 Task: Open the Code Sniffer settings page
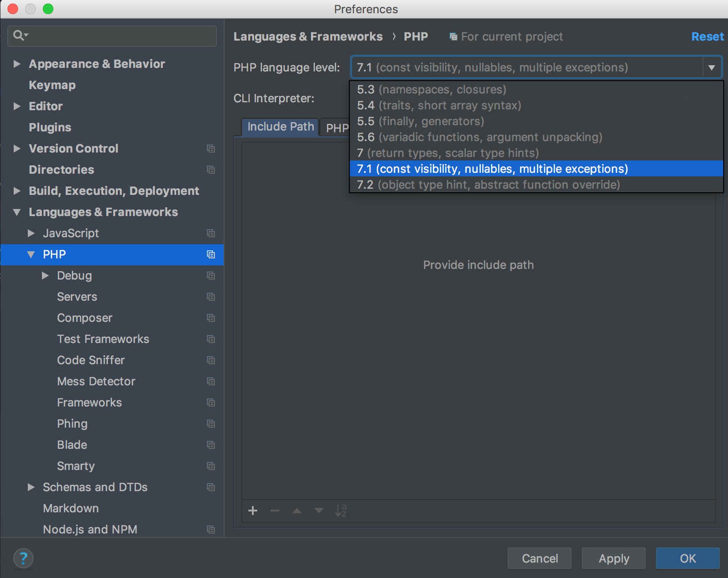(x=91, y=360)
